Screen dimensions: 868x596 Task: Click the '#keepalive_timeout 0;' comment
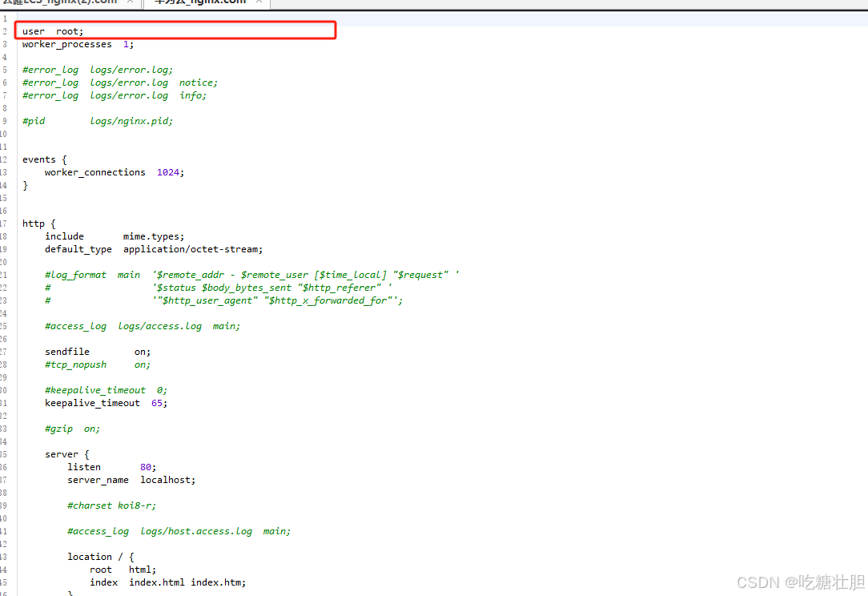coord(106,390)
